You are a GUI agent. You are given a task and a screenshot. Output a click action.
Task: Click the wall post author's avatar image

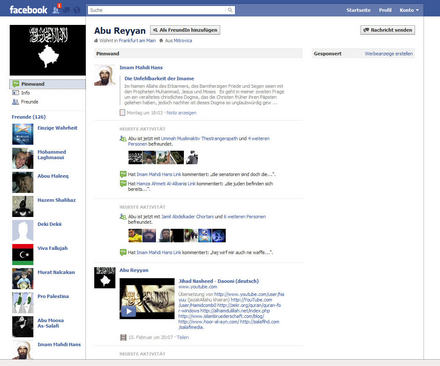[x=105, y=75]
